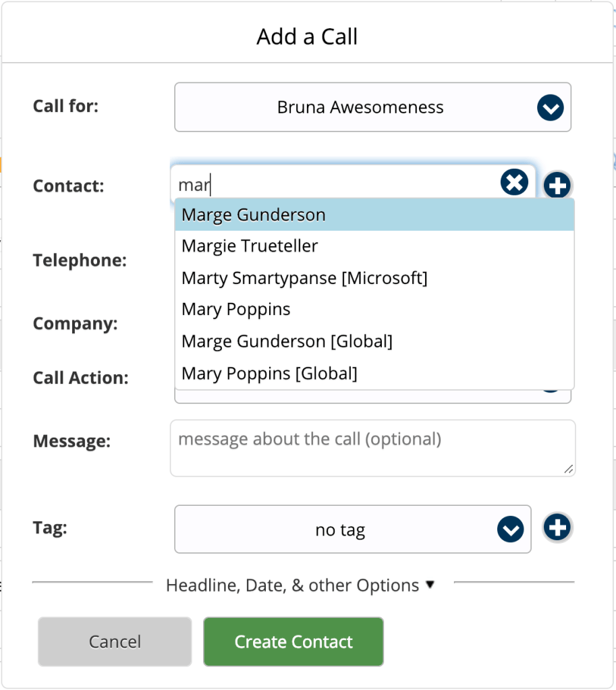The image size is (616, 690).
Task: Clear the Contact search field
Action: click(514, 183)
